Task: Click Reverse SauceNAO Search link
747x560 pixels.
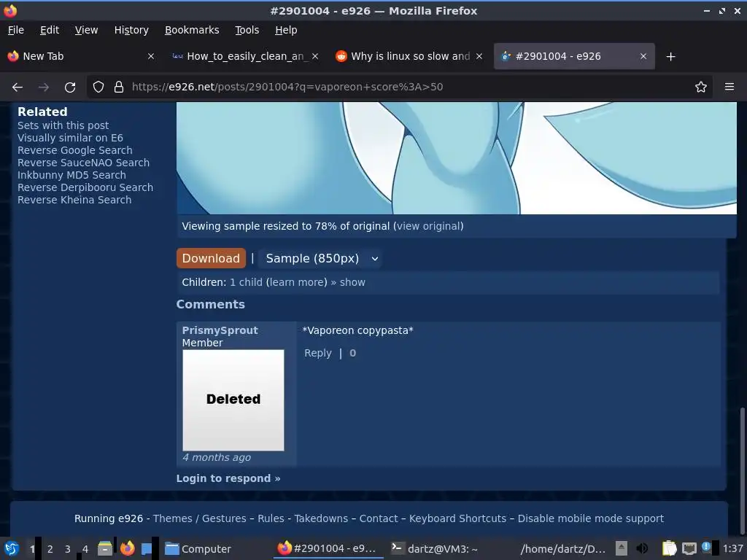Action: [83, 163]
